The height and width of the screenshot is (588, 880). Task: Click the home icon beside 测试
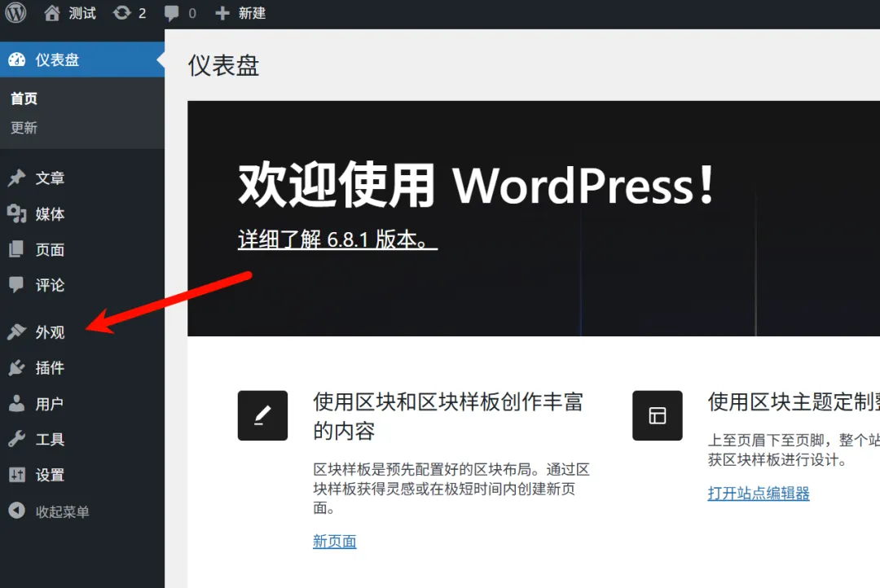click(x=52, y=13)
